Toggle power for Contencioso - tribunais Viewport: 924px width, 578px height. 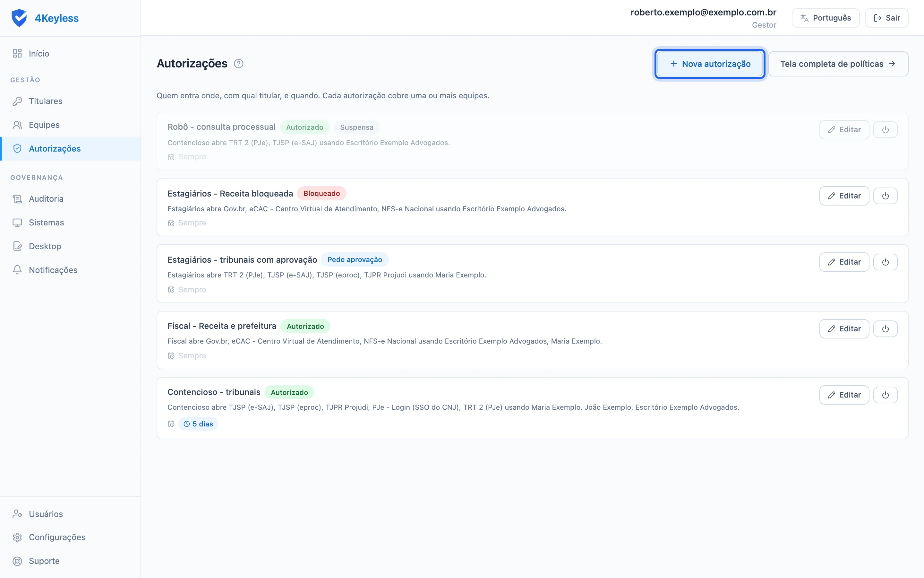(885, 395)
